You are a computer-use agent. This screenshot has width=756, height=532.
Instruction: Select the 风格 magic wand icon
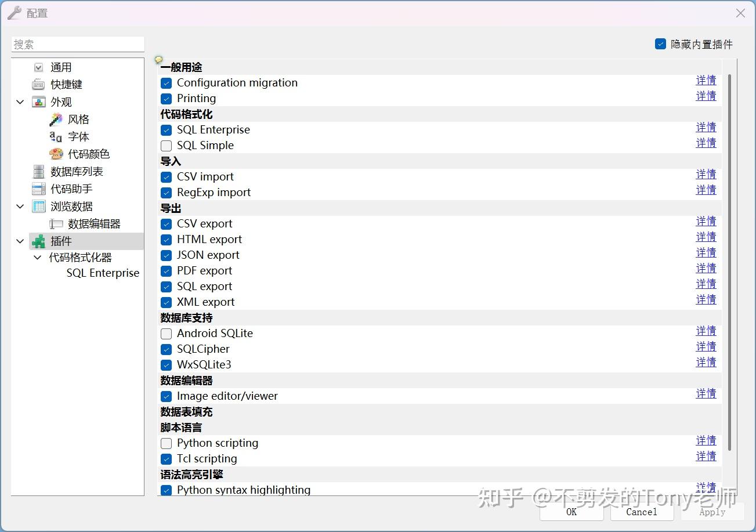coord(56,118)
